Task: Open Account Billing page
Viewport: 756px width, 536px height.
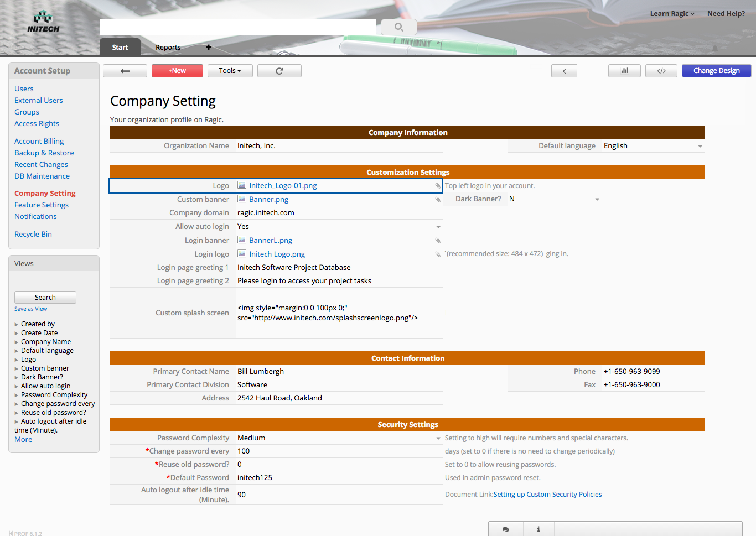Action: (x=39, y=141)
